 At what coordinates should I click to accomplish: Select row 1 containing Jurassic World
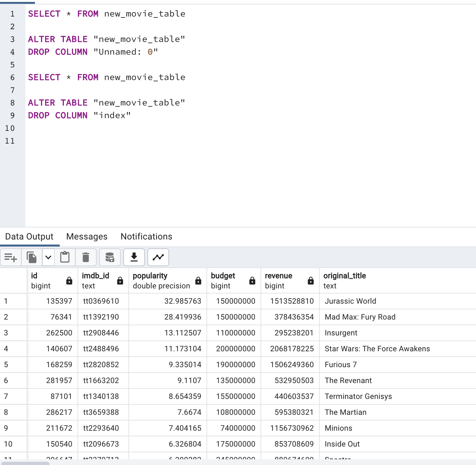[x=6, y=301]
